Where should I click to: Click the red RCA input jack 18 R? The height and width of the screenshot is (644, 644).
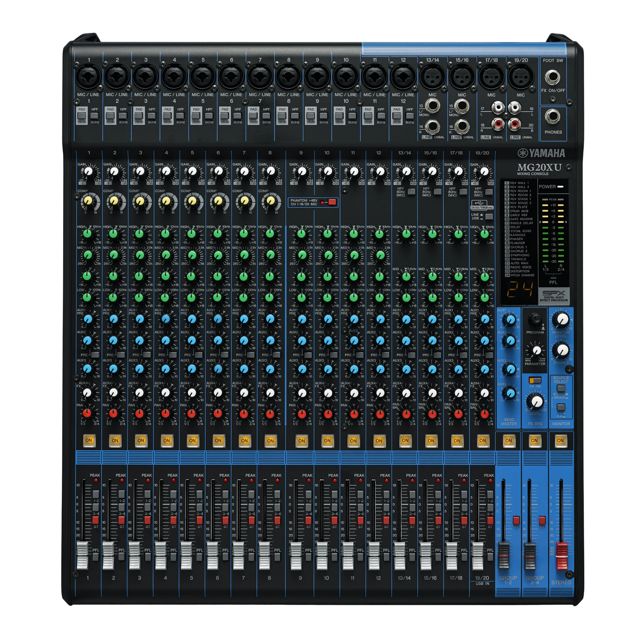point(498,124)
